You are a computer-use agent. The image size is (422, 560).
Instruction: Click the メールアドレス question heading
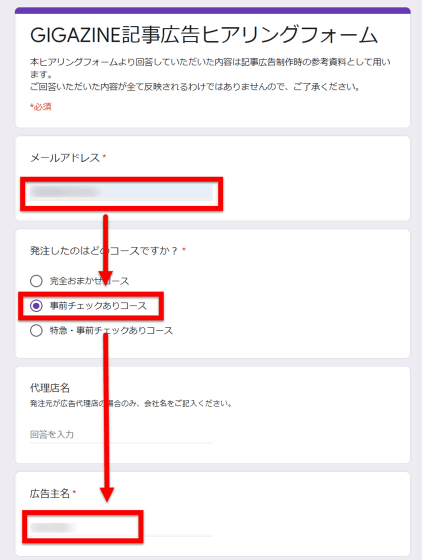pyautogui.click(x=65, y=158)
